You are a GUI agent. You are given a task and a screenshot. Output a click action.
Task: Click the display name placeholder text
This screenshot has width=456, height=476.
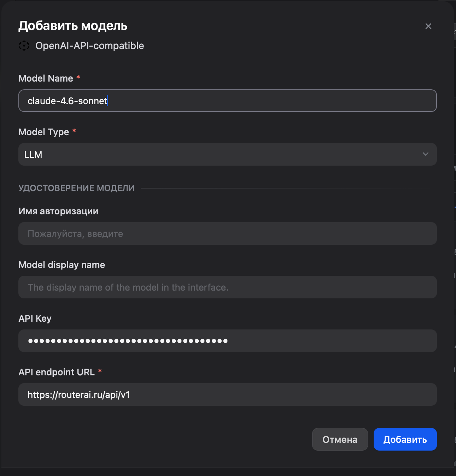click(128, 287)
